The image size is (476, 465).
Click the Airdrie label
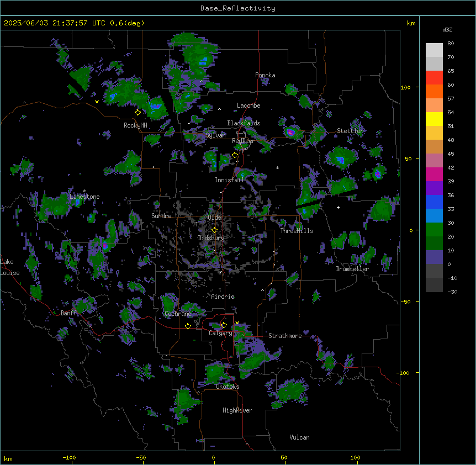coord(223,297)
